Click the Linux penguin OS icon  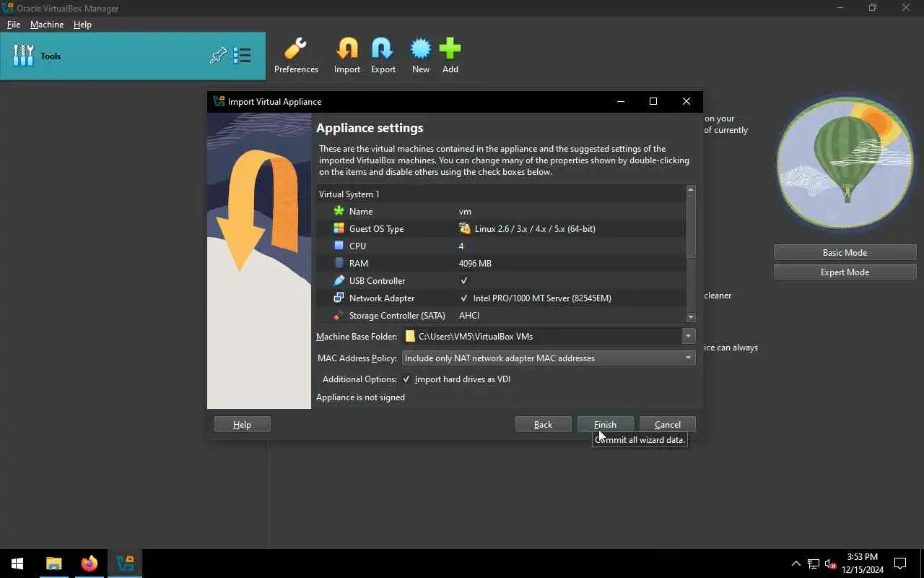coord(465,228)
